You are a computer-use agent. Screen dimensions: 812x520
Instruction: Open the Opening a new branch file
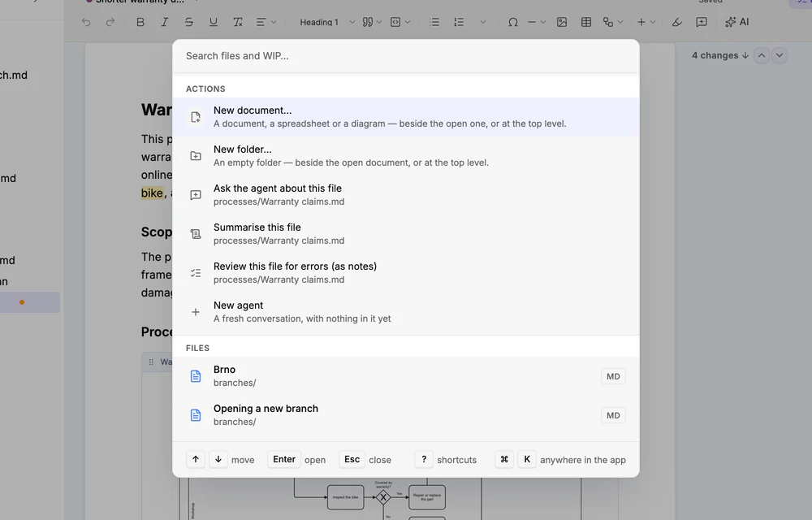coord(405,415)
